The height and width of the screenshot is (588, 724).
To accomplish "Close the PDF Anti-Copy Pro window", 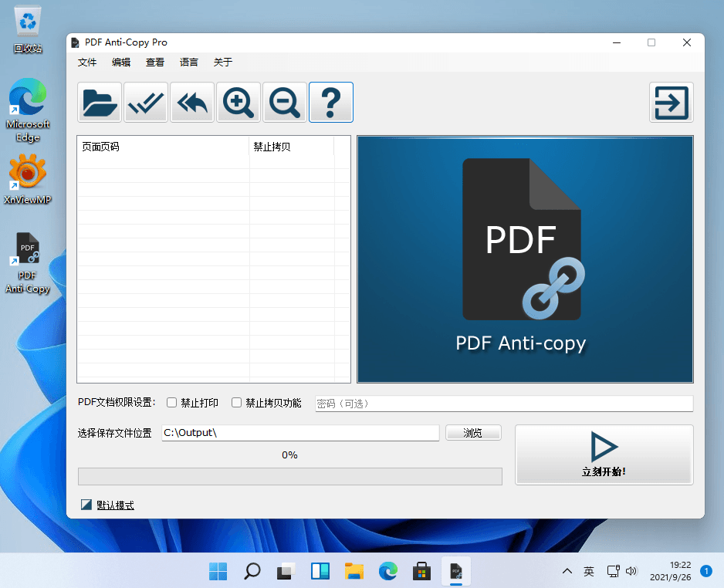I will 687,42.
